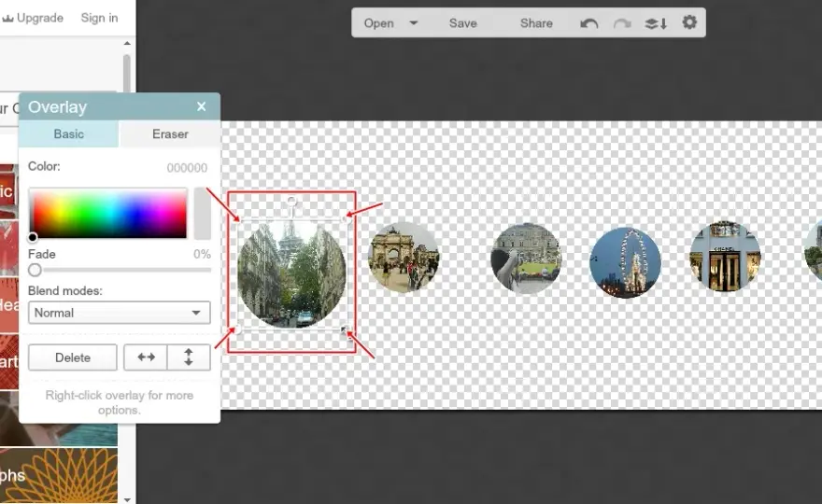Select the Ferris wheel circle overlay
The height and width of the screenshot is (504, 822).
[625, 262]
